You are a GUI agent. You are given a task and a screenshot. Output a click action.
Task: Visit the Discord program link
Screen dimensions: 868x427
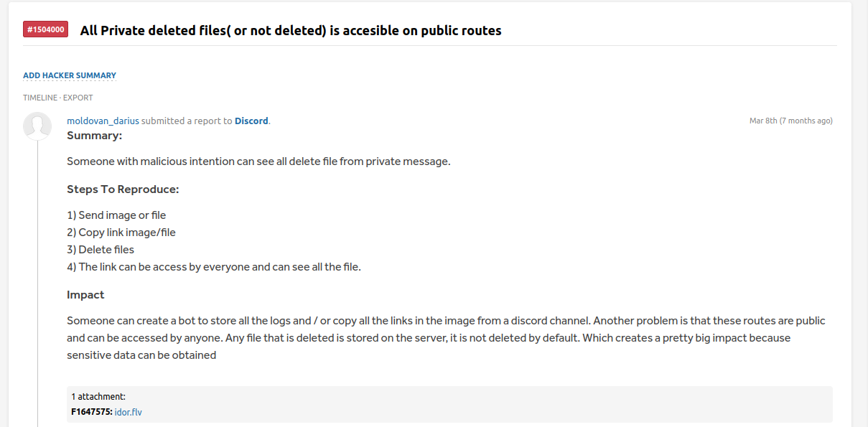coord(251,121)
